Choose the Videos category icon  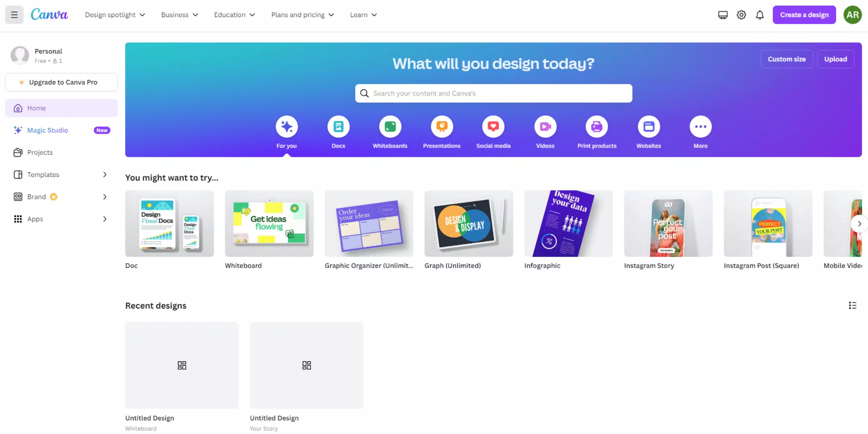pos(545,127)
